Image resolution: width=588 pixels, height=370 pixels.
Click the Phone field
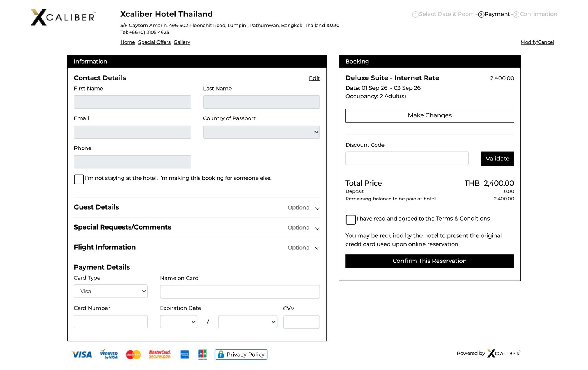[132, 162]
